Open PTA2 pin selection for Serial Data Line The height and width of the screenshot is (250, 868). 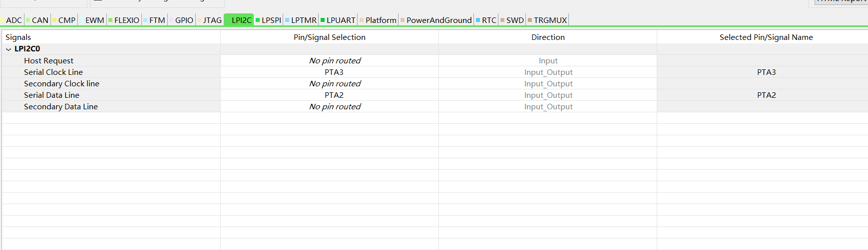[330, 95]
